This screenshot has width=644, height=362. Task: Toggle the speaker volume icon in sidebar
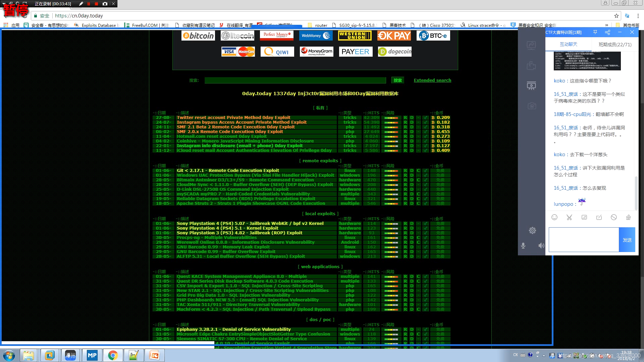point(541,246)
